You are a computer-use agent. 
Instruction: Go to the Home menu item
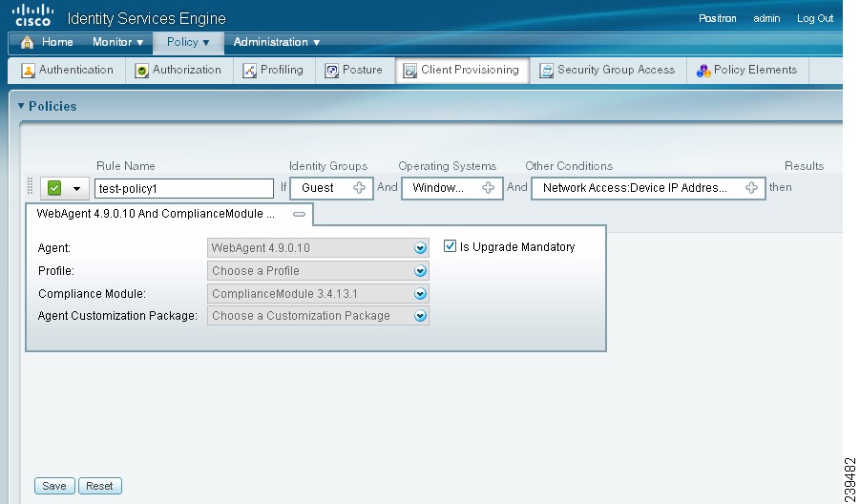(x=57, y=42)
